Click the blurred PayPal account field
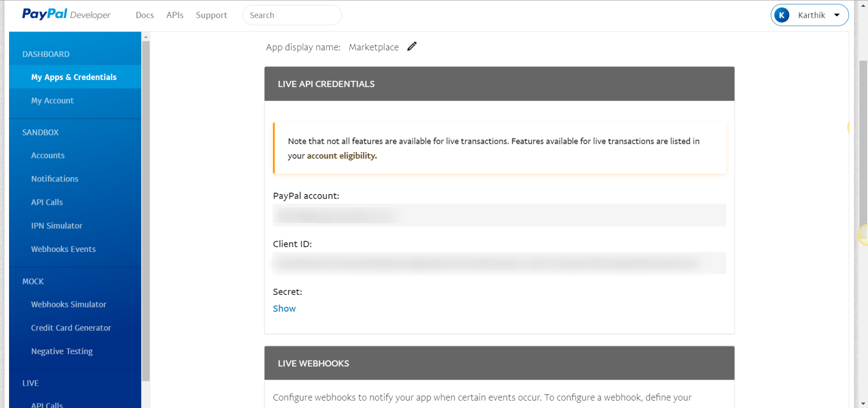The width and height of the screenshot is (868, 408). (499, 215)
